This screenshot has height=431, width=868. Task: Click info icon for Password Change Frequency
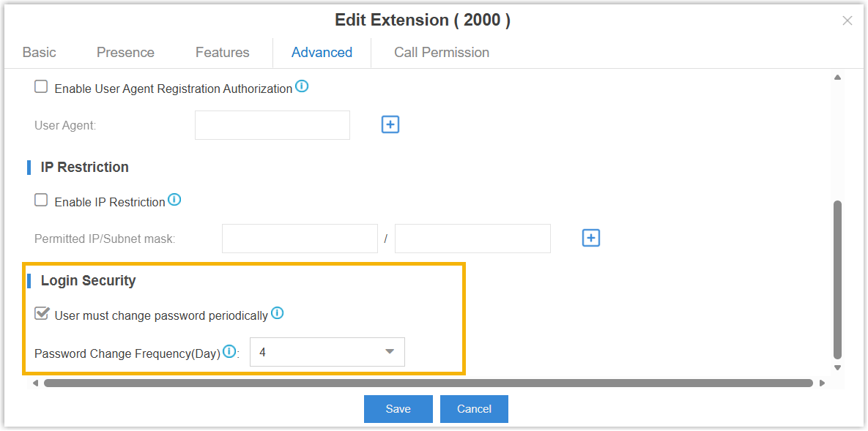[229, 351]
